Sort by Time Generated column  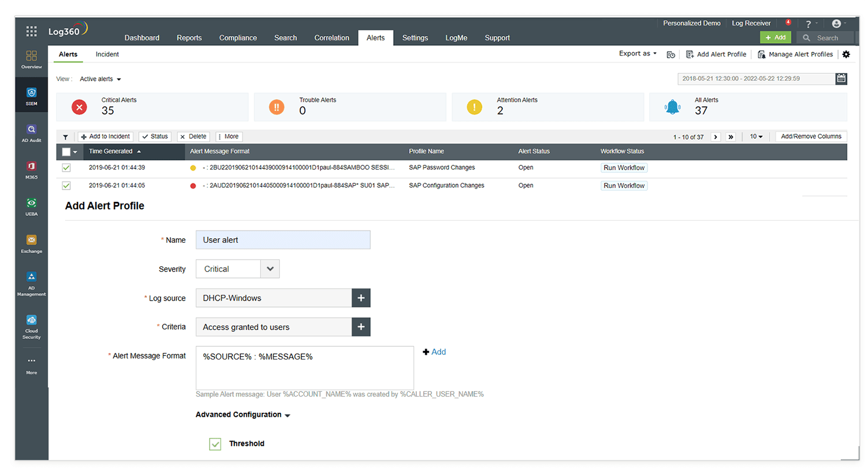[x=115, y=151]
